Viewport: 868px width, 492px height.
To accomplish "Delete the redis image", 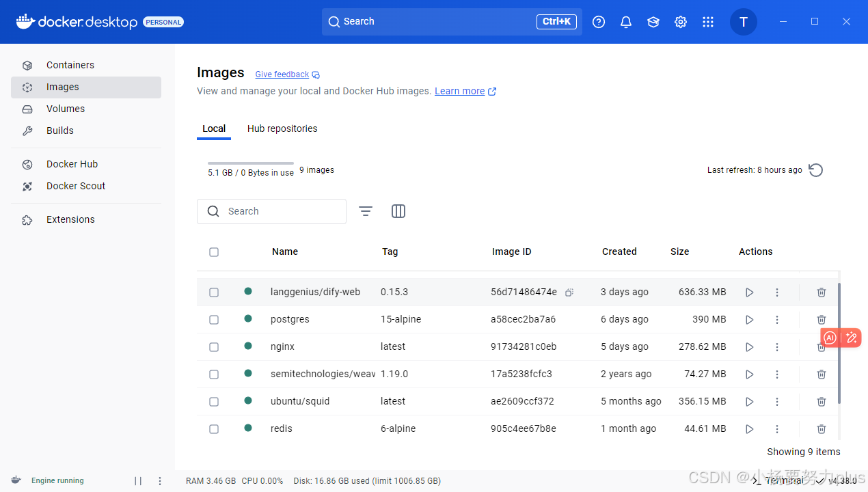I will [x=822, y=429].
